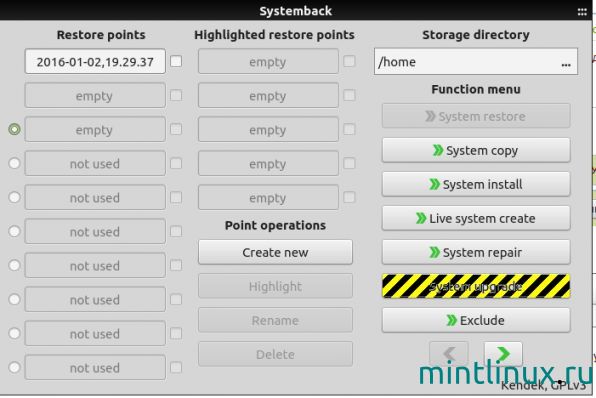Click the /home storage directory field
This screenshot has height=398, width=596.
pyautogui.click(x=476, y=61)
